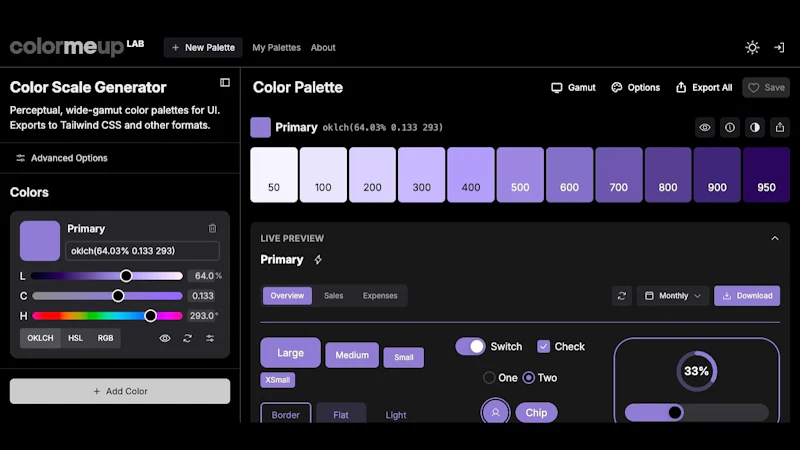Click the oklch color value input field
The image size is (800, 450).
pos(142,251)
